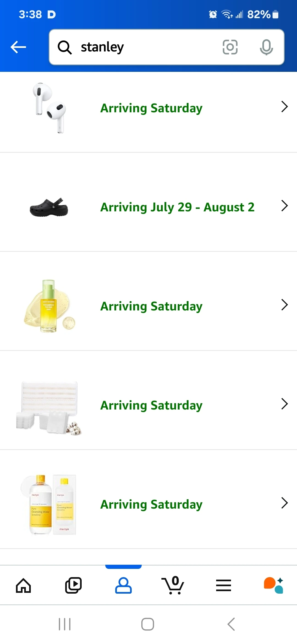Go to Home tab in bottom bar
This screenshot has height=644, width=297.
(x=23, y=585)
